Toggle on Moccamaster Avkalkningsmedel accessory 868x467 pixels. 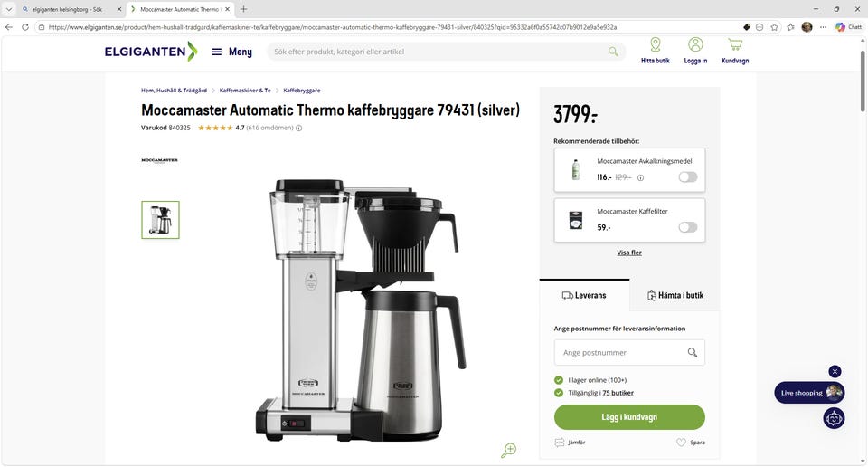[687, 177]
